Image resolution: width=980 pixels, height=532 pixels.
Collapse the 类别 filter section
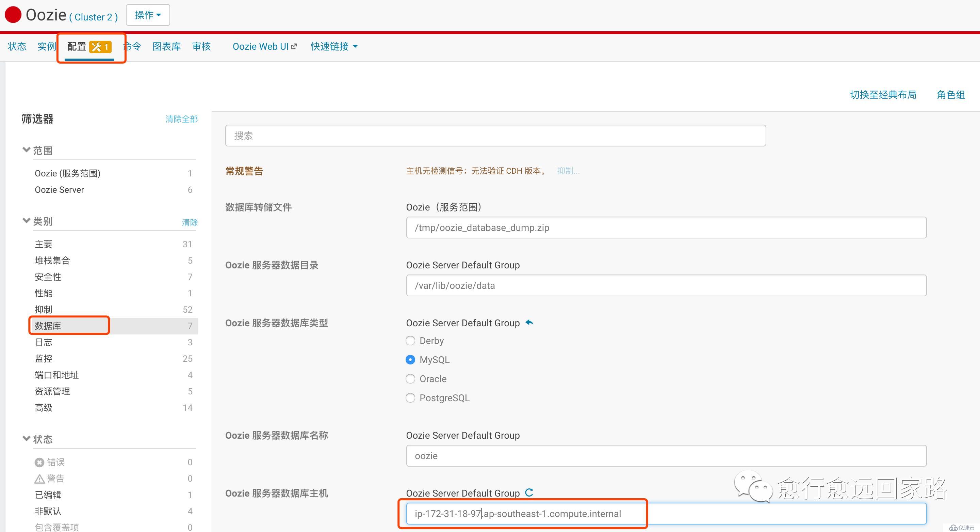[x=26, y=220]
